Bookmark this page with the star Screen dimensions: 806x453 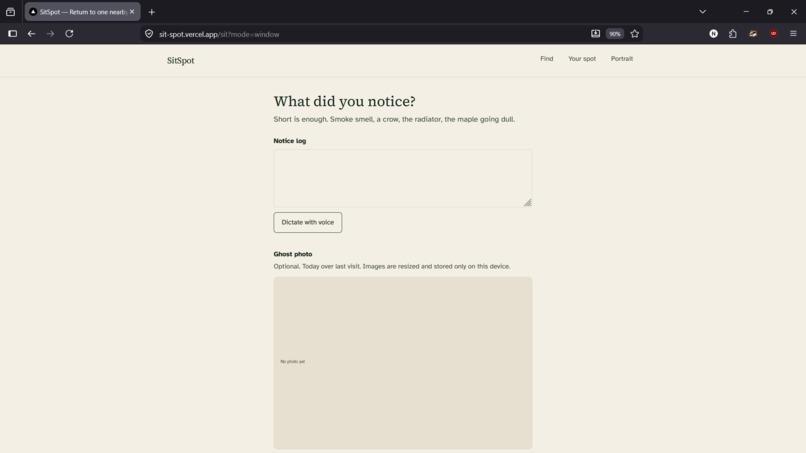point(635,34)
